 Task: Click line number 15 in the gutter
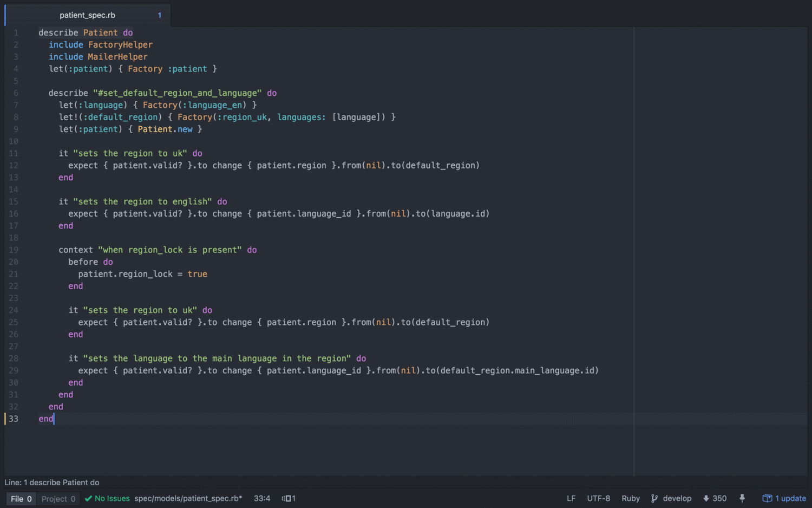coord(14,201)
